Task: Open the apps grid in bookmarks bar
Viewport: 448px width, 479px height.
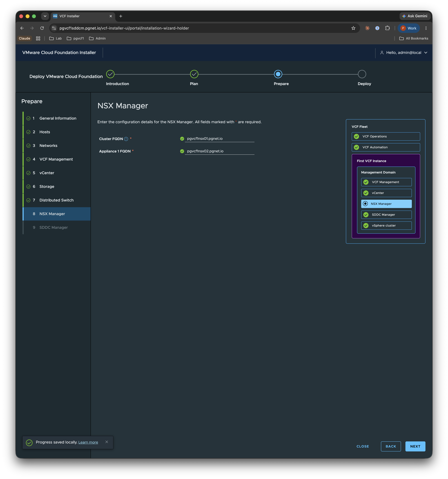Action: pyautogui.click(x=38, y=38)
